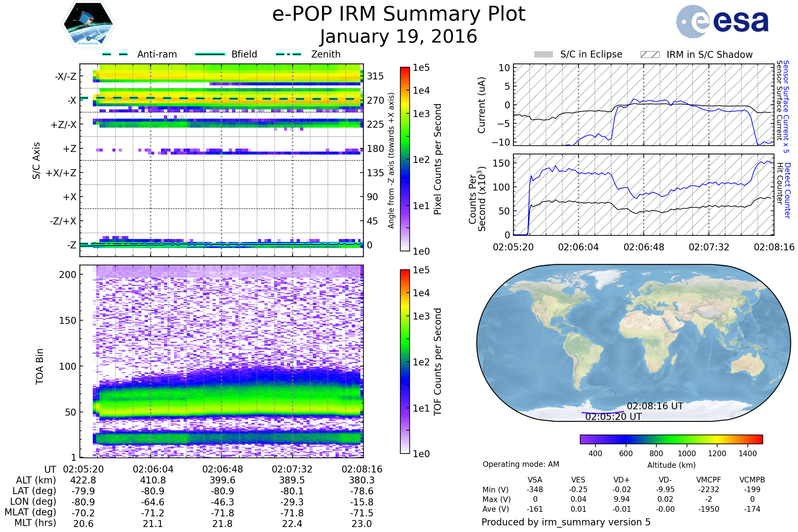Click the TOF Counts per Second colorbar
Image resolution: width=798 pixels, height=532 pixels.
click(x=405, y=361)
